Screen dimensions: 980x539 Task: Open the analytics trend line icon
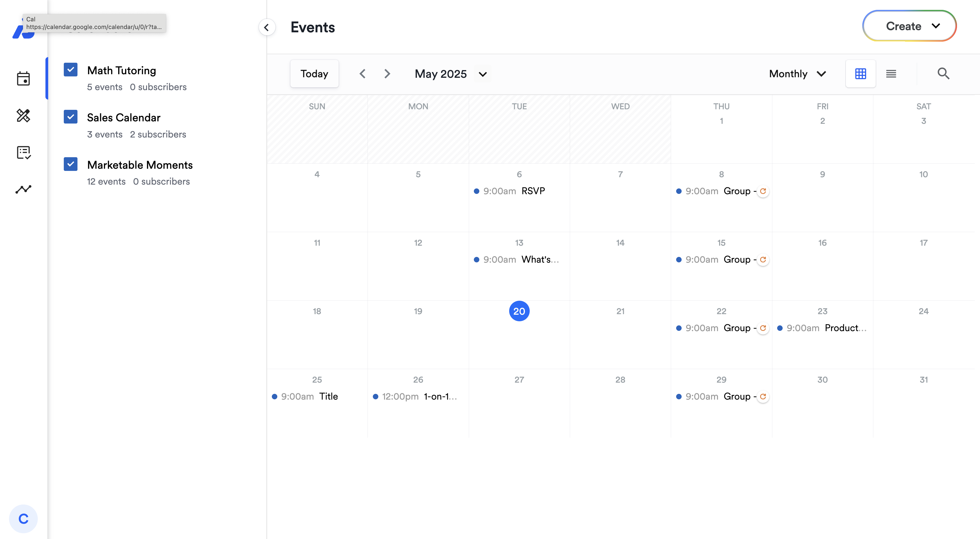click(23, 189)
